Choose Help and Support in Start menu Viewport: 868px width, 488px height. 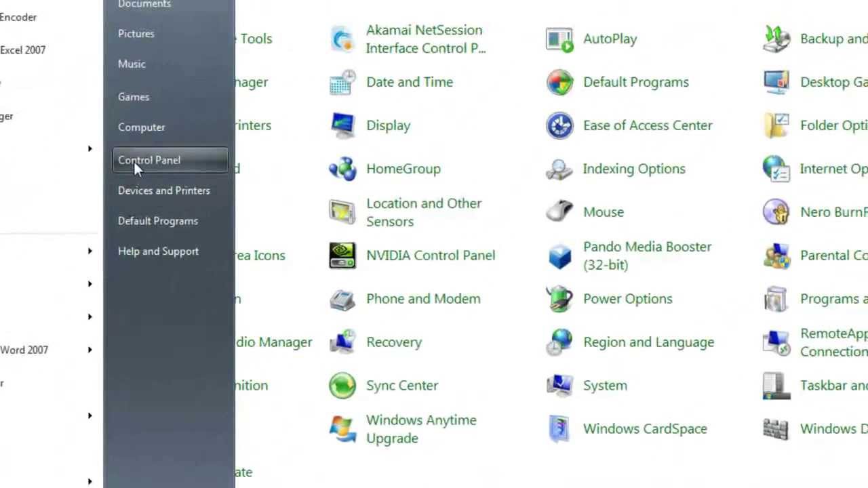158,251
